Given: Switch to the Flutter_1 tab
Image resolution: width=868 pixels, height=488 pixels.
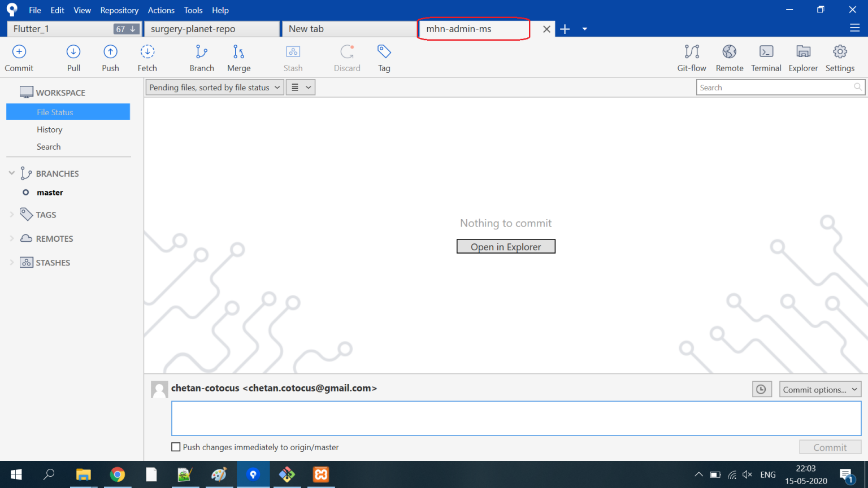Looking at the screenshot, I should tap(73, 29).
